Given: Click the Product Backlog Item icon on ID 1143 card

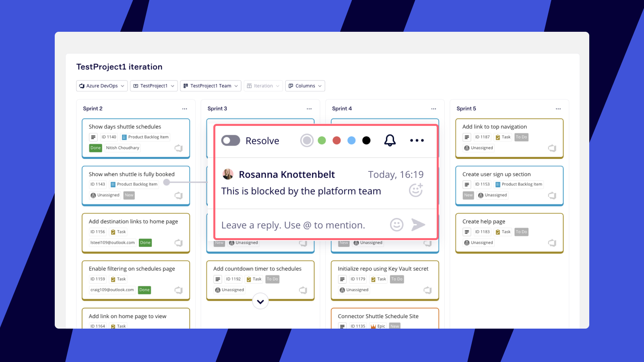Looking at the screenshot, I should 113,184.
